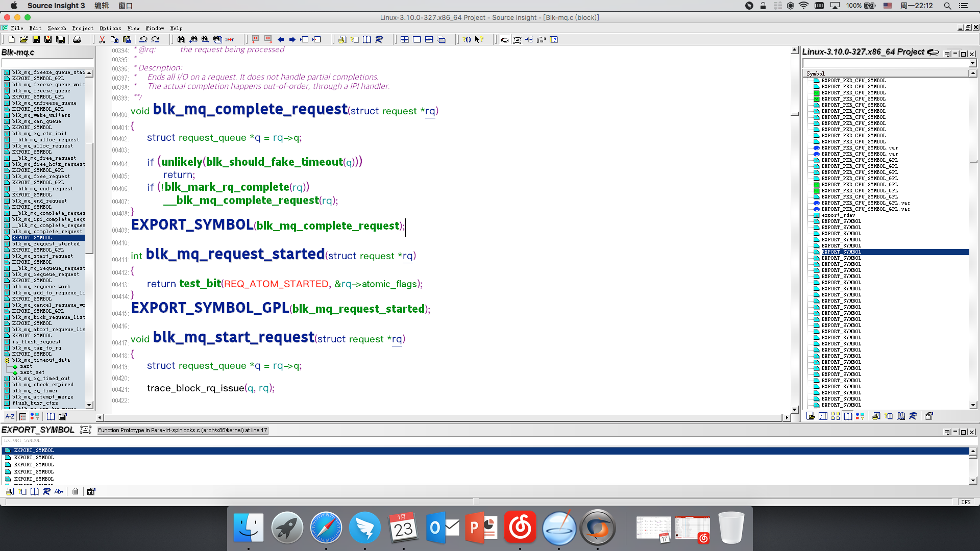Click the Go Back blue arrow
Image resolution: width=980 pixels, height=551 pixels.
coord(281,39)
